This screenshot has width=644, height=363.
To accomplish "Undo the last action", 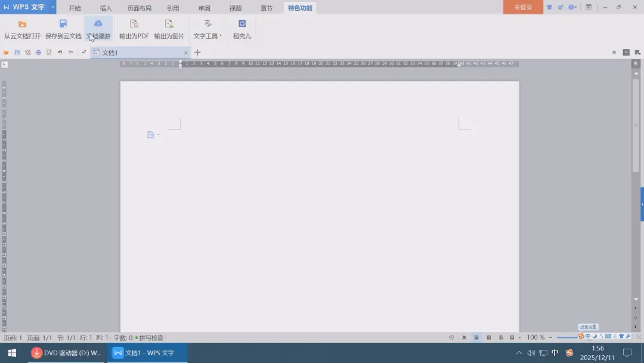I will (60, 53).
